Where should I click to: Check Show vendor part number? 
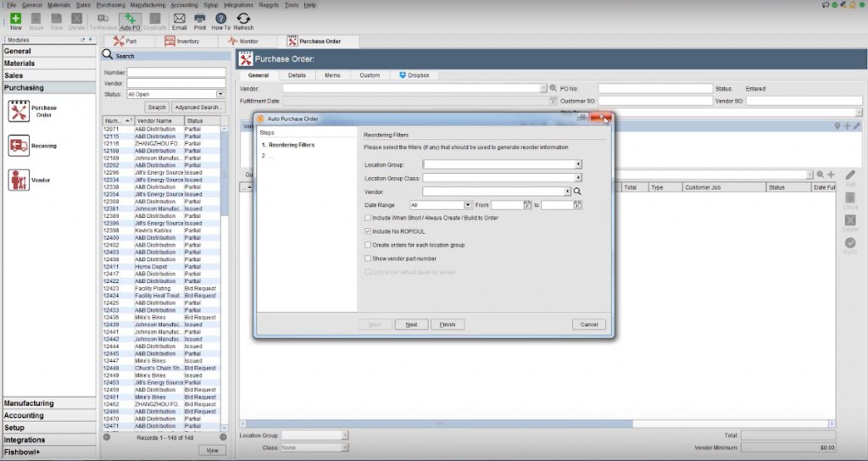367,258
